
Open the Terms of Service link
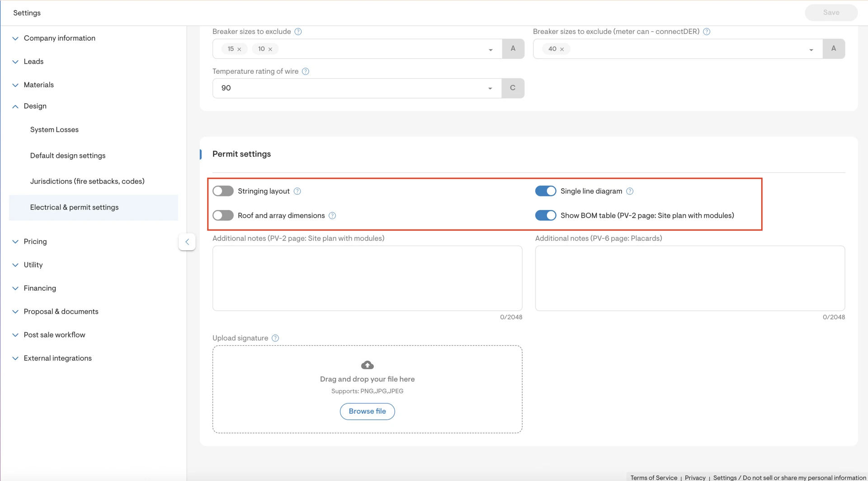[654, 478]
